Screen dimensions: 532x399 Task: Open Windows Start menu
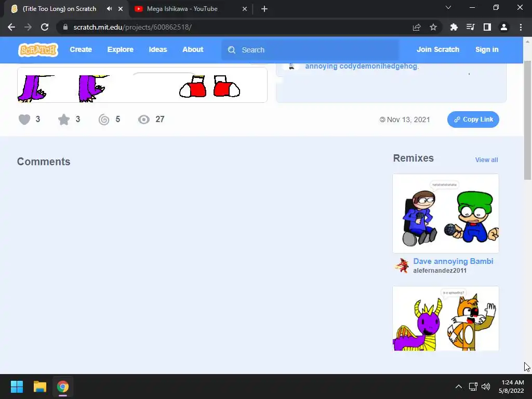[17, 387]
